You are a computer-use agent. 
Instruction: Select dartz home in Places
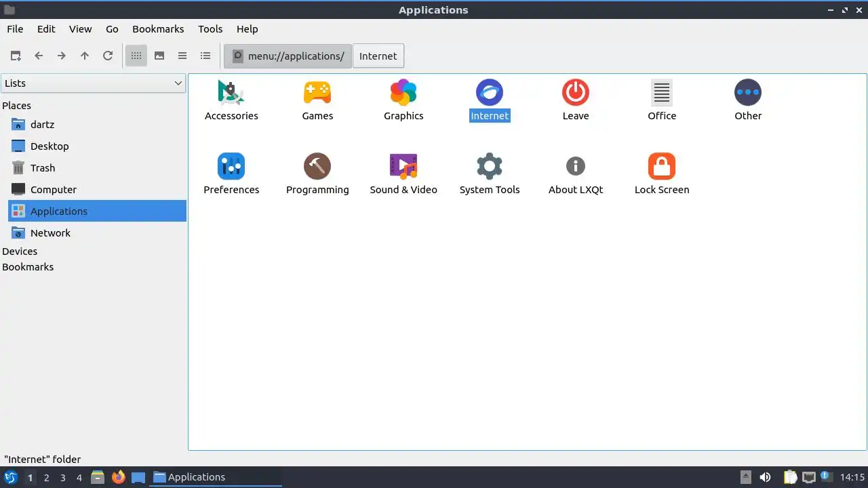[97, 125]
